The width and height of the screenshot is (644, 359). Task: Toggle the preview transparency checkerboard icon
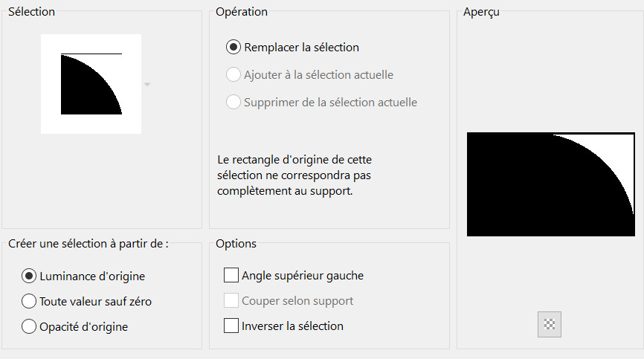[x=550, y=324]
